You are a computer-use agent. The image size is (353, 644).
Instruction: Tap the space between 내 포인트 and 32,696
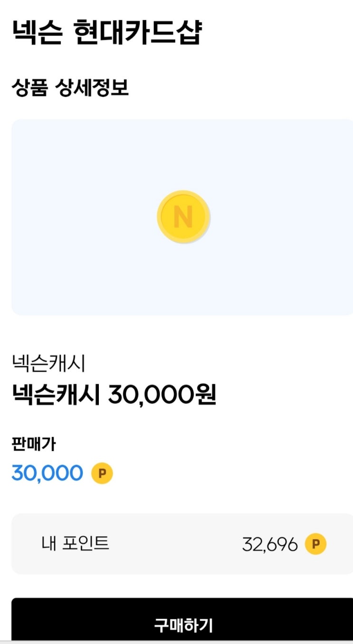[176, 544]
